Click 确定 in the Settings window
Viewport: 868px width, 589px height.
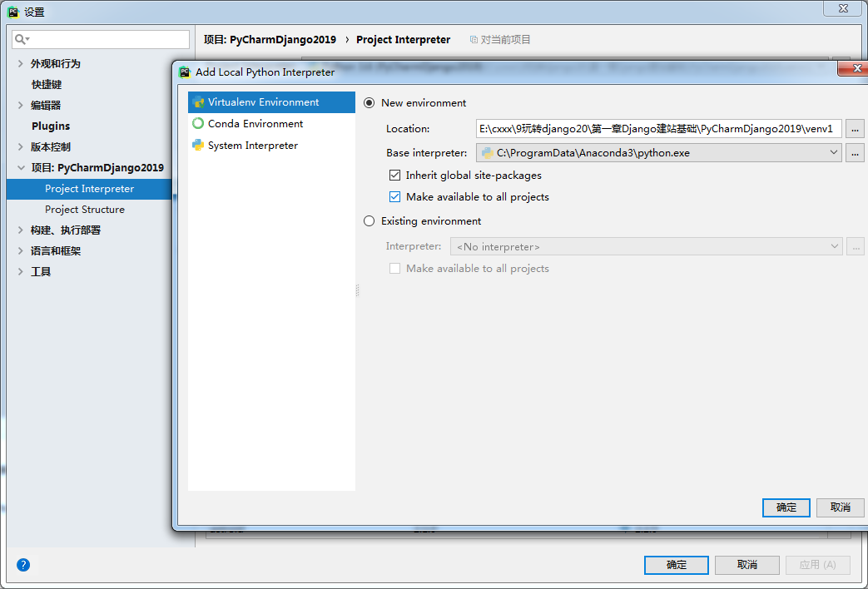[677, 565]
